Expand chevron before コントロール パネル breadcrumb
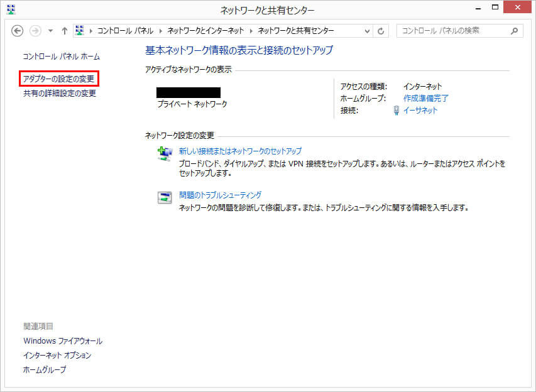 coord(91,31)
